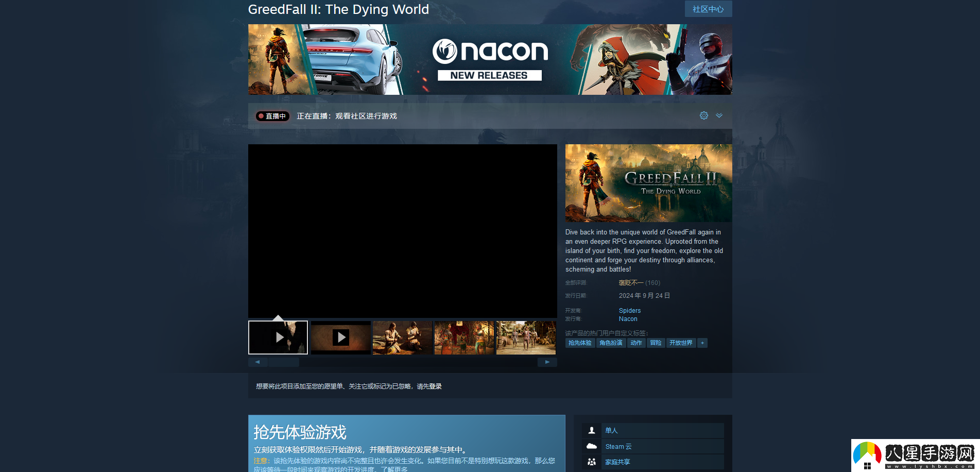The width and height of the screenshot is (980, 472).
Task: Play the second trailer thumbnail
Action: coord(340,338)
